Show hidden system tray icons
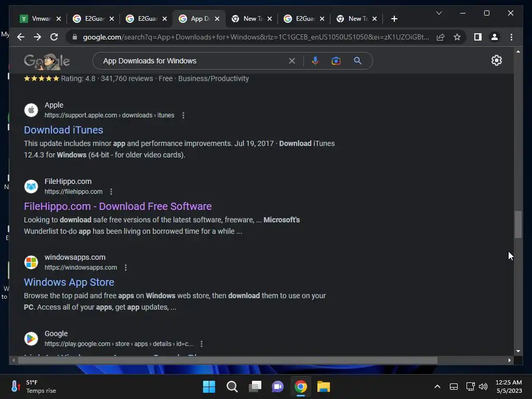Viewport: 532px width, 399px height. click(437, 387)
